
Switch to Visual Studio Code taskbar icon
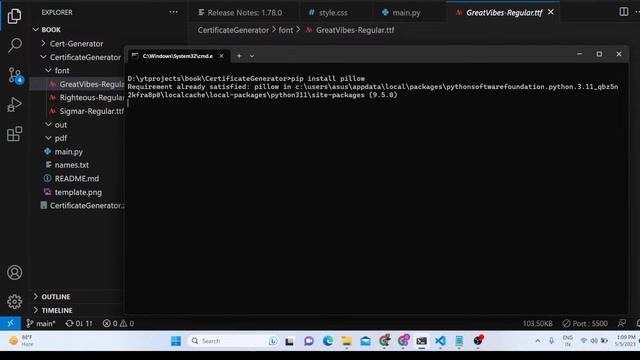(440, 341)
